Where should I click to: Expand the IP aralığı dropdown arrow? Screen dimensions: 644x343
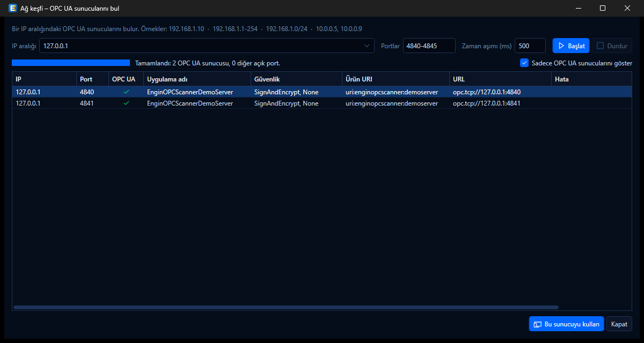click(368, 46)
